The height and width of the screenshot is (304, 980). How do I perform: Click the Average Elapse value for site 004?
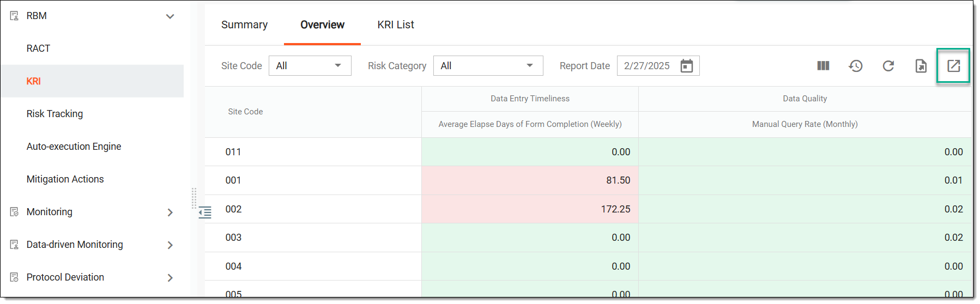coord(530,266)
